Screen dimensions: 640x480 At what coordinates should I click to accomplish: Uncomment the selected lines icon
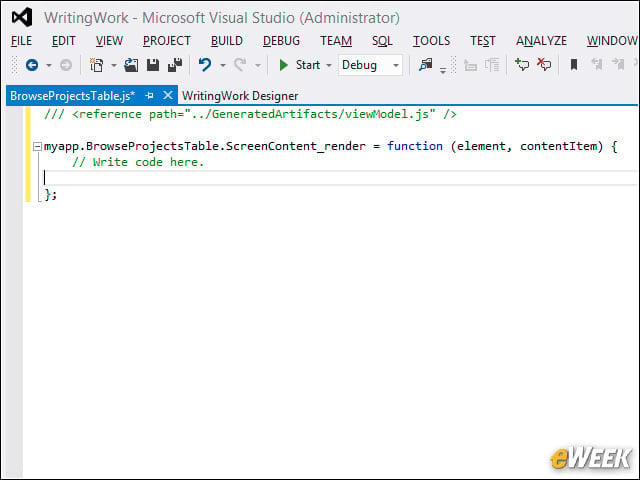(x=544, y=64)
